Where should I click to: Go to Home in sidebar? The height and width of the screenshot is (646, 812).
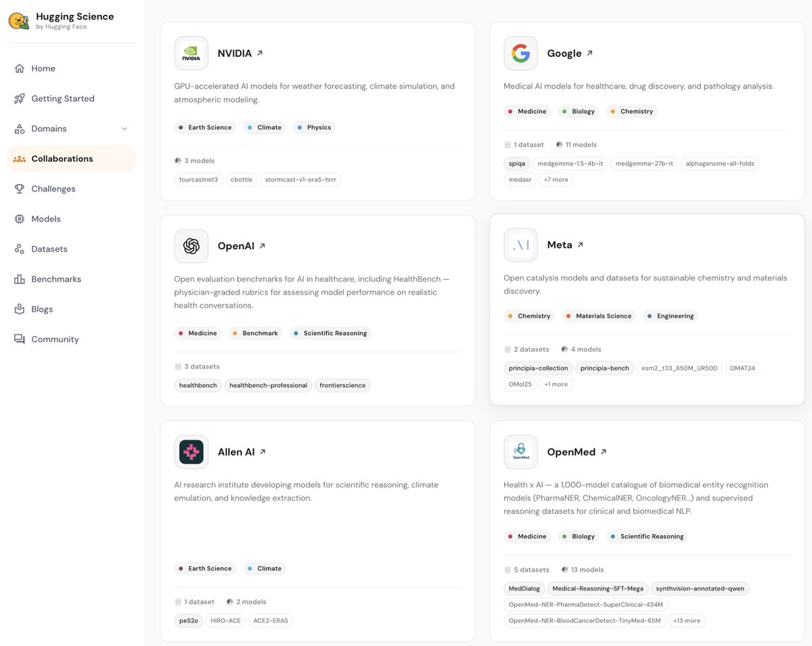tap(71, 68)
